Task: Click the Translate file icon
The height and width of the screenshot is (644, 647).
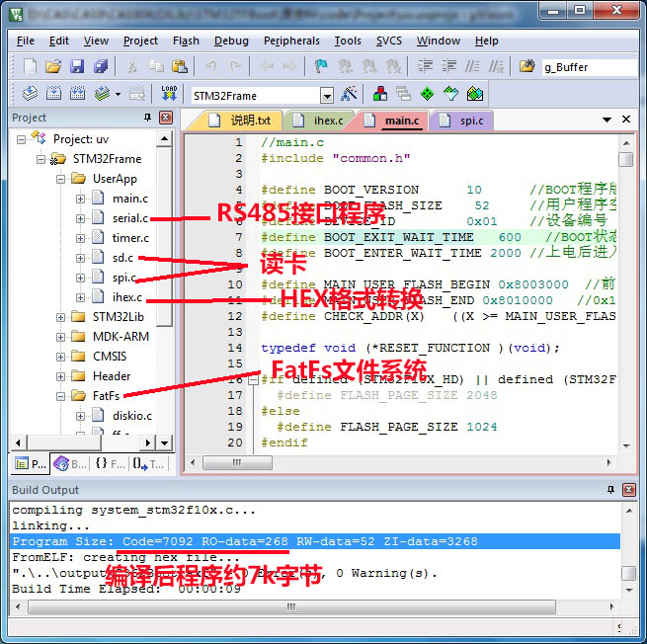Action: pyautogui.click(x=30, y=94)
